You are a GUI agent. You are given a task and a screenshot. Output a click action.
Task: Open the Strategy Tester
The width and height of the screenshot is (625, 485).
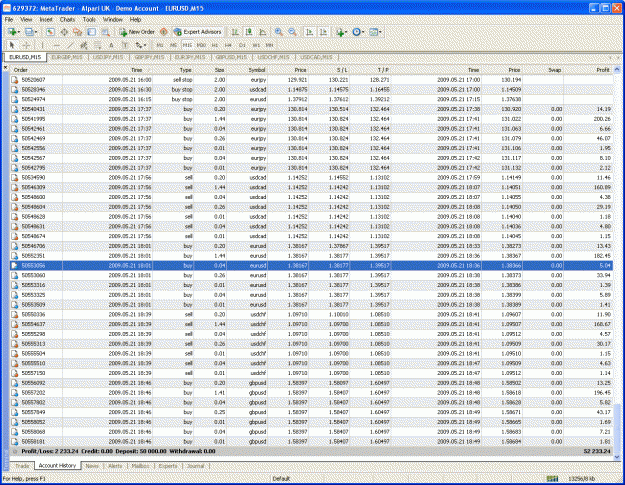(x=106, y=32)
